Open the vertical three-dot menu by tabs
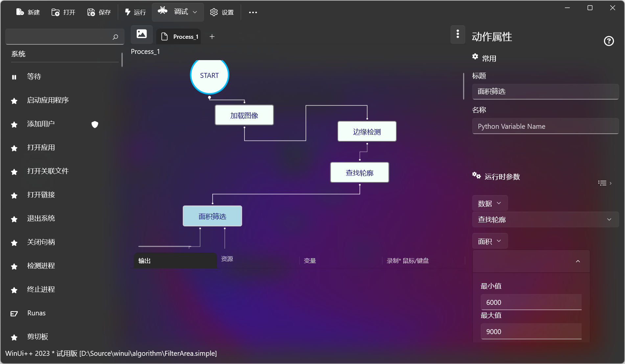This screenshot has height=364, width=625. coord(458,34)
